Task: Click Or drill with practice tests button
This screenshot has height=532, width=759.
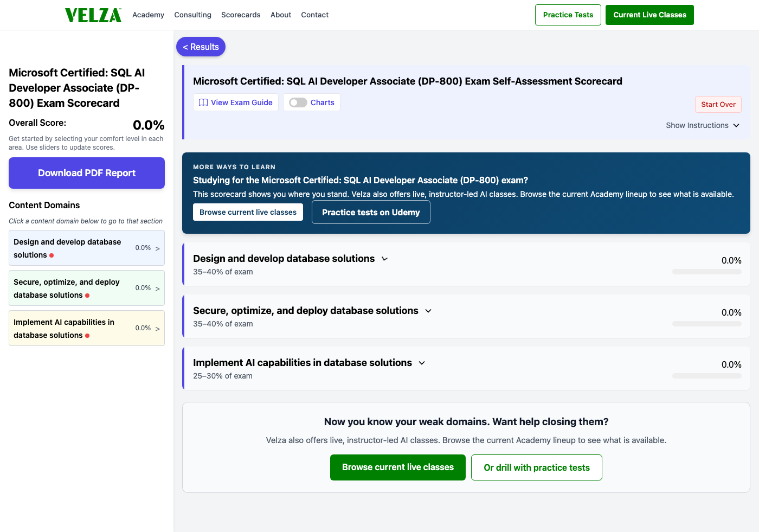Action: coord(536,467)
